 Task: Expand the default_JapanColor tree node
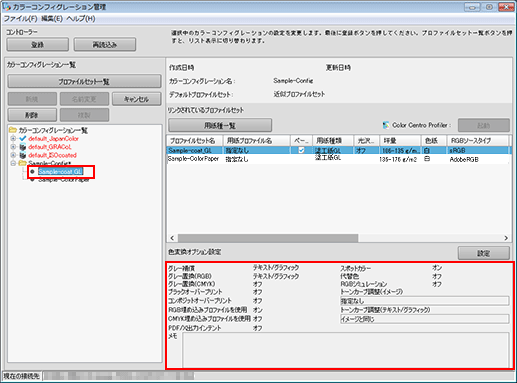coord(13,138)
